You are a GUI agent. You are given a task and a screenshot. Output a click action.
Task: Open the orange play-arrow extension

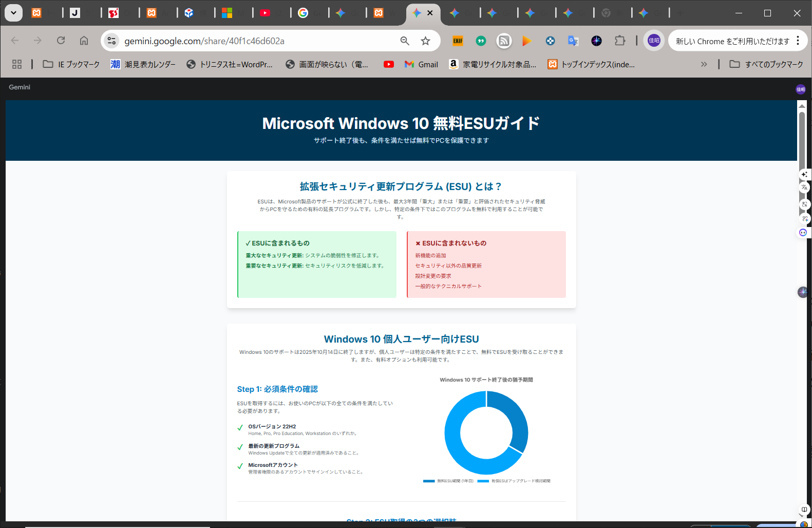pyautogui.click(x=526, y=41)
